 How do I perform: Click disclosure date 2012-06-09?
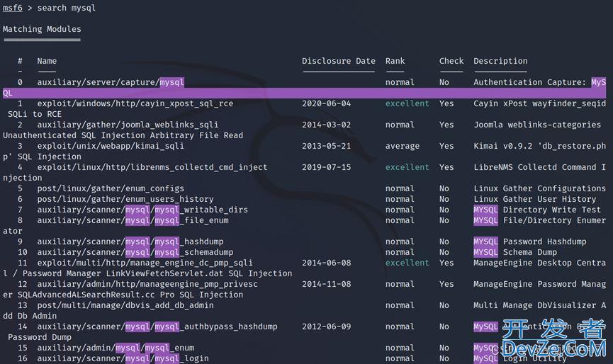(327, 326)
